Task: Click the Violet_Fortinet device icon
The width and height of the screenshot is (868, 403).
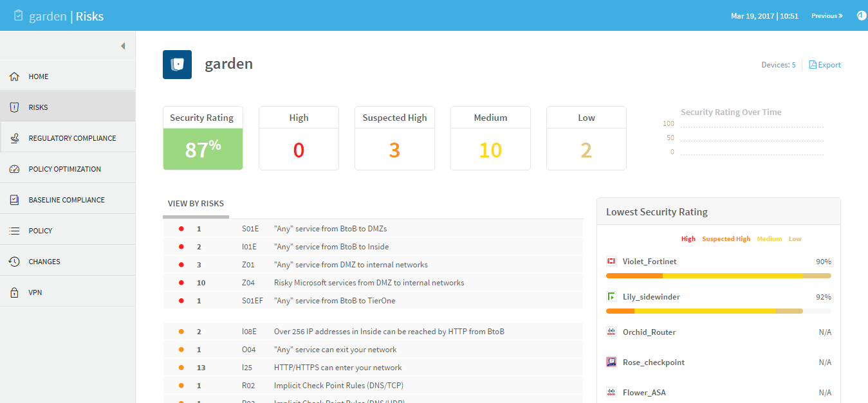Action: 611,262
